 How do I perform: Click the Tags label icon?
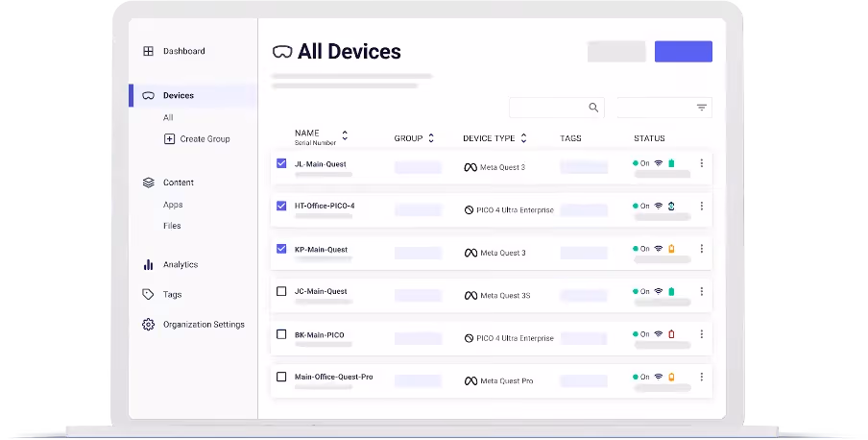click(x=148, y=294)
